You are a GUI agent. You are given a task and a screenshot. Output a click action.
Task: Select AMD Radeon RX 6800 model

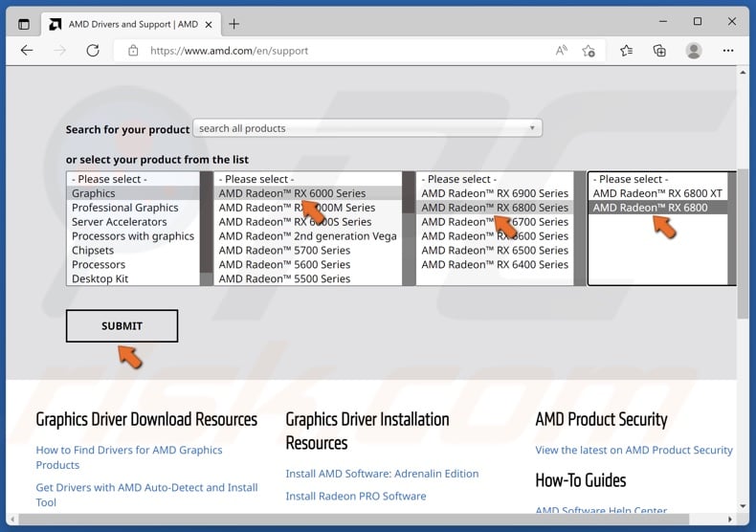(657, 208)
